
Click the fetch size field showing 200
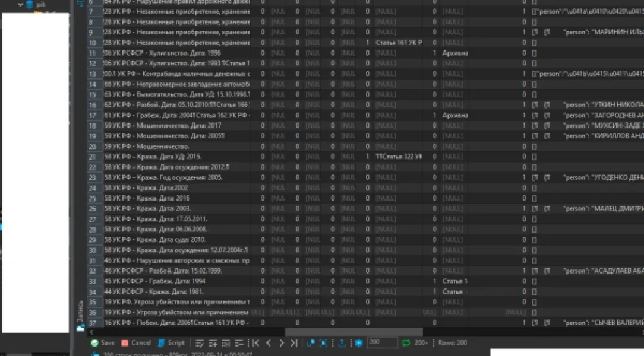point(383,342)
